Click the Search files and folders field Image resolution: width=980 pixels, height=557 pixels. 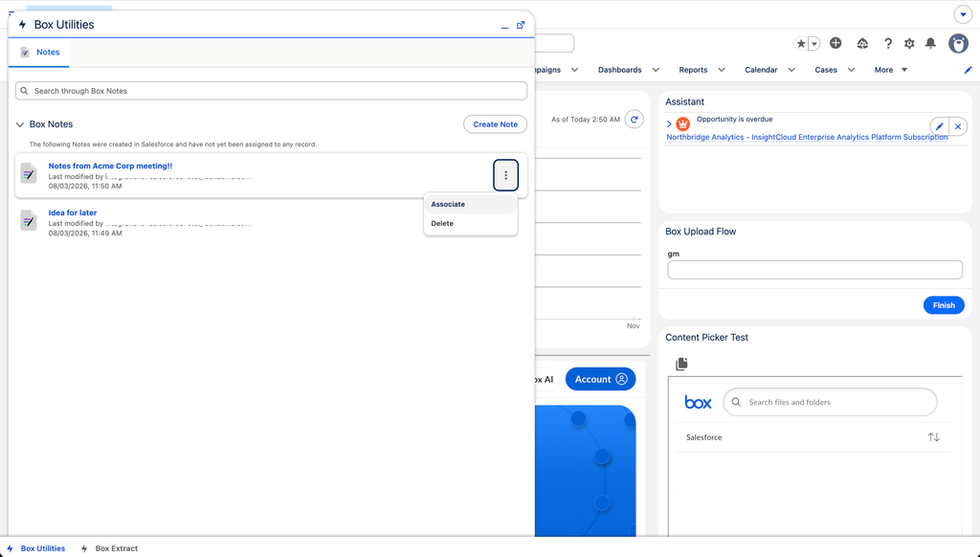pos(830,402)
